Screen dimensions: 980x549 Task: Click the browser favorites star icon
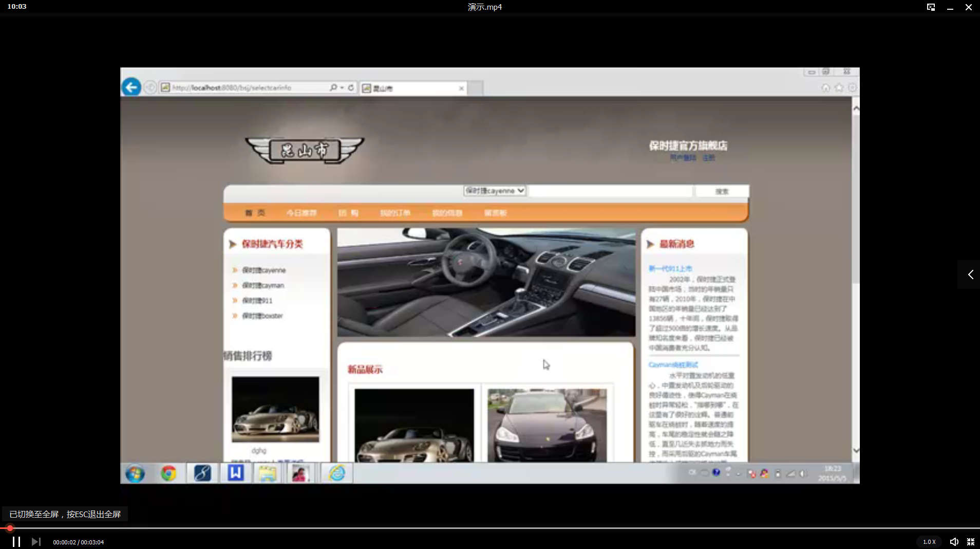coord(839,88)
